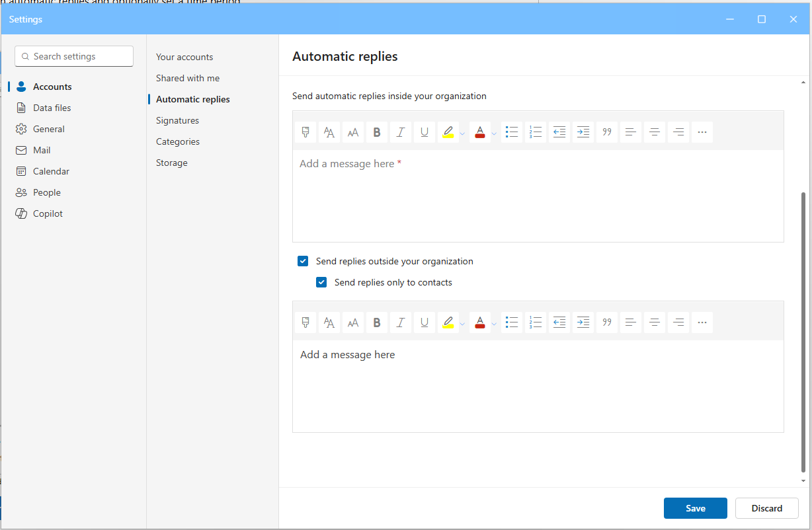
Task: Click Format painter in the inside-organization toolbar
Action: [x=305, y=132]
